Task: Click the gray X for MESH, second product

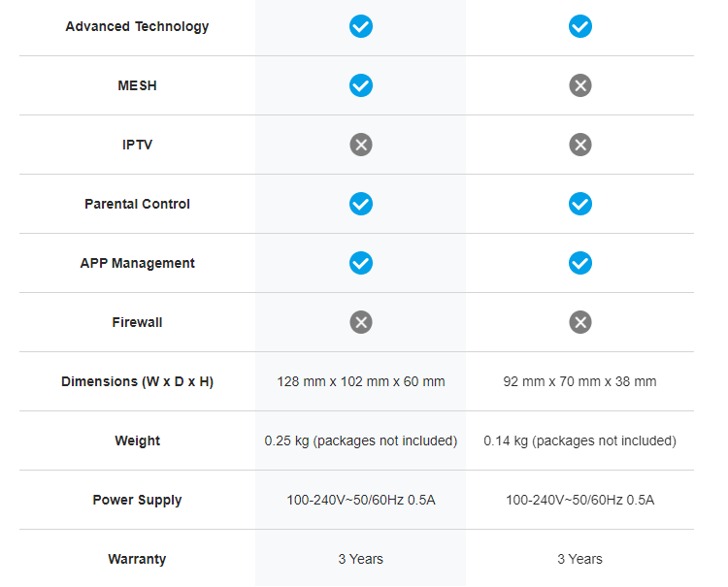Action: [579, 85]
